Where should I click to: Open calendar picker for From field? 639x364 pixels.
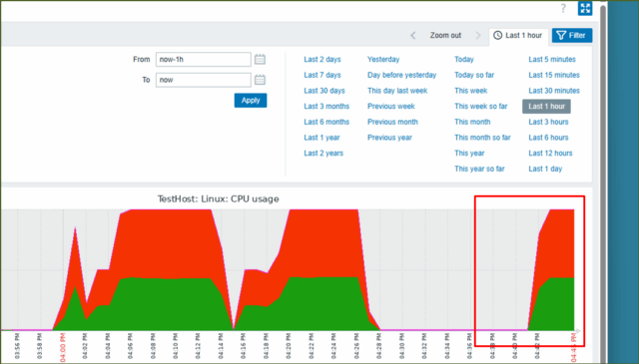coord(260,60)
